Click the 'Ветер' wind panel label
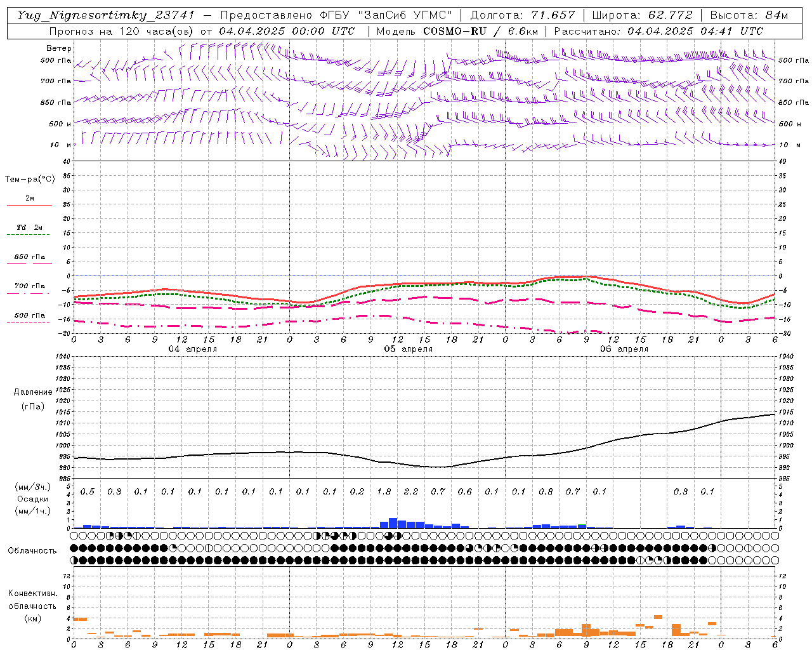812x650 pixels. click(x=59, y=48)
